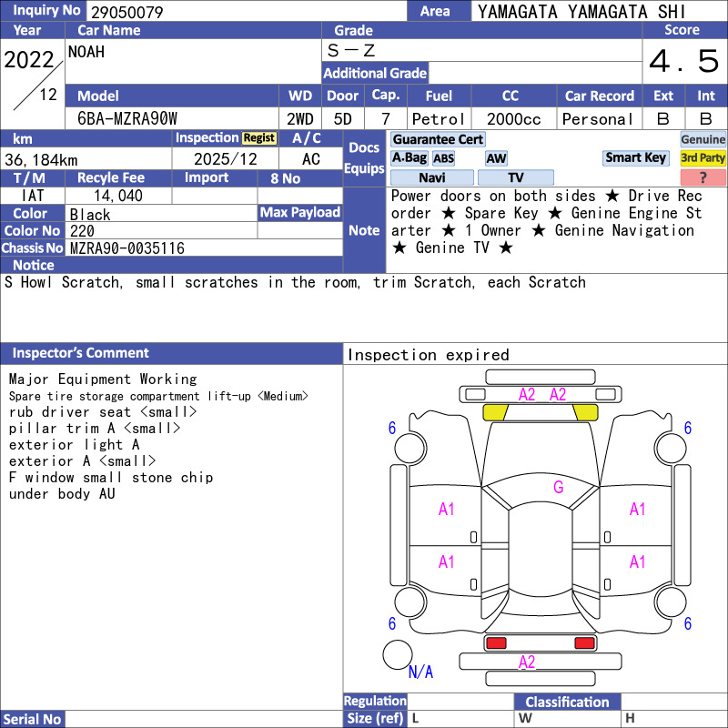Select the A-Bag equipment badge
728x728 pixels.
point(409,157)
